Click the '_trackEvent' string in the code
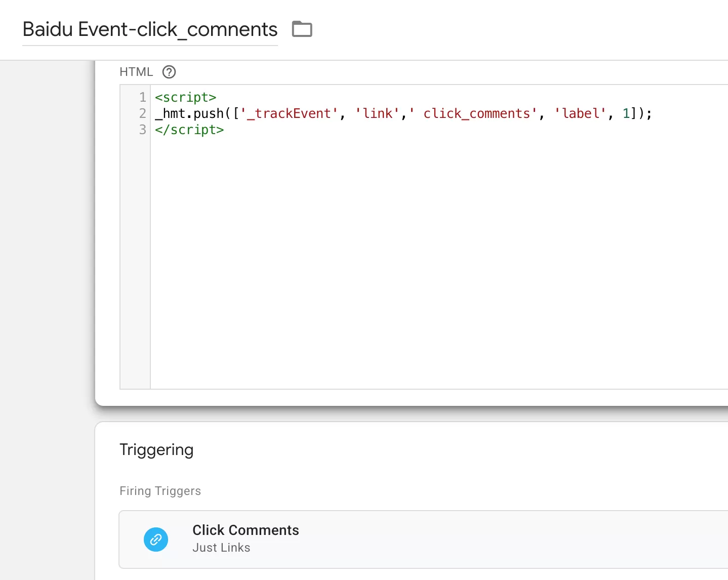 (x=289, y=113)
